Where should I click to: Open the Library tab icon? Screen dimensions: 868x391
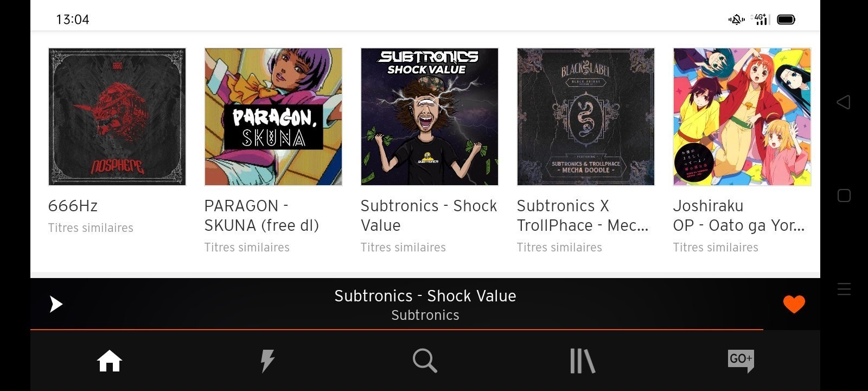(x=583, y=361)
